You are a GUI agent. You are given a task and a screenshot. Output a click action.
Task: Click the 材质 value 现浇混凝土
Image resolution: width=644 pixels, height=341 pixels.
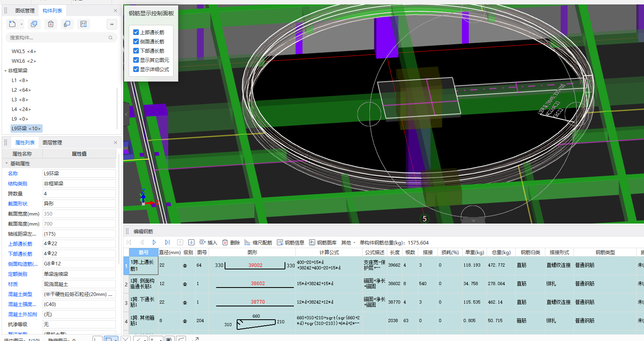(79, 284)
